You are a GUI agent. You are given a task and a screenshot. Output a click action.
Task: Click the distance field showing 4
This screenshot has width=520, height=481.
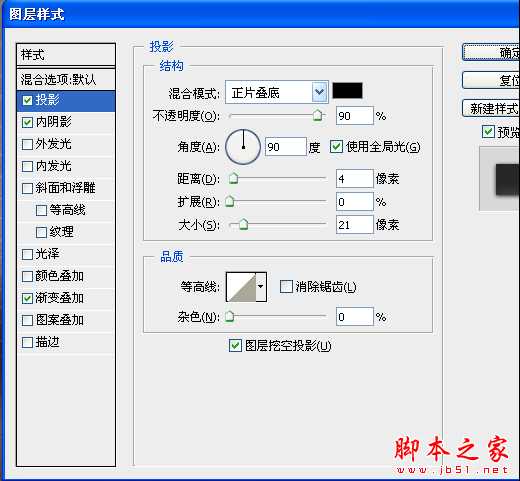point(355,179)
